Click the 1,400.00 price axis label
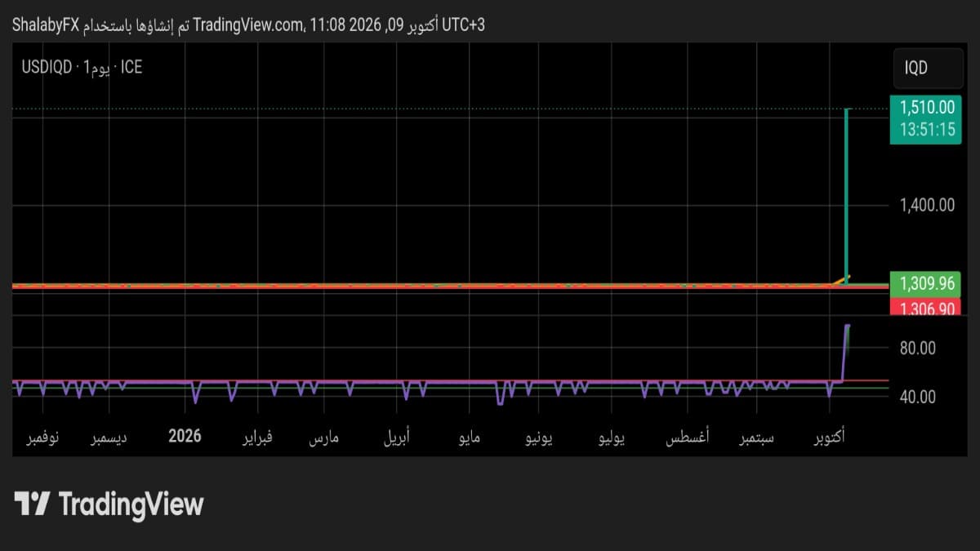This screenshot has width=980, height=551. [x=927, y=205]
